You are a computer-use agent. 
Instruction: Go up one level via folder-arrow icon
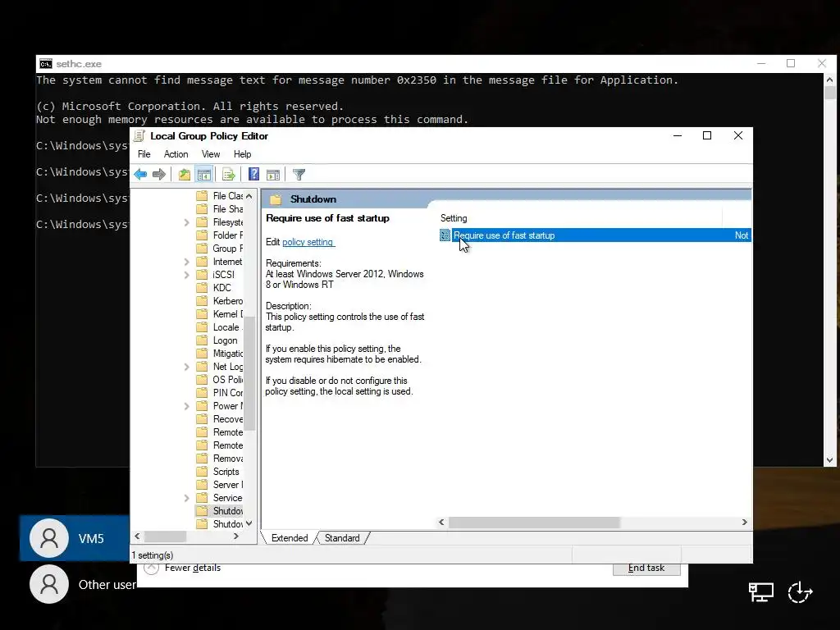(x=185, y=174)
